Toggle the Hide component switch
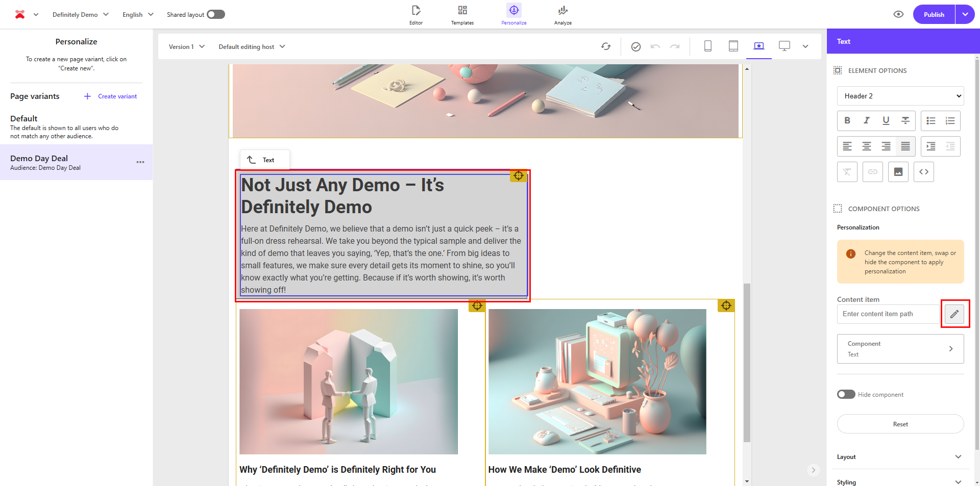 [846, 394]
